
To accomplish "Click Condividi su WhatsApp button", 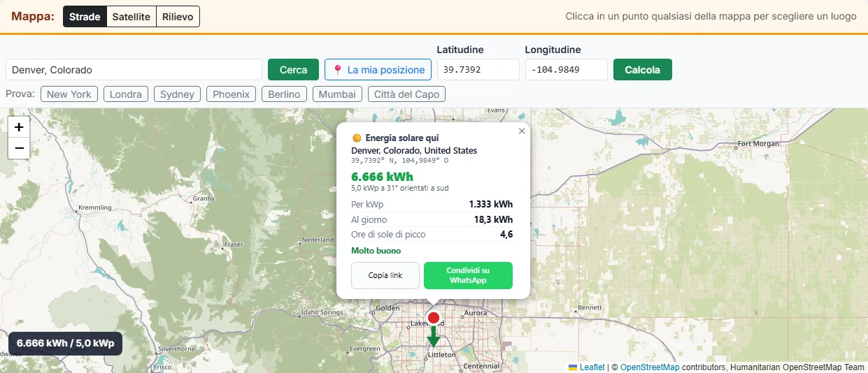I will point(468,275).
